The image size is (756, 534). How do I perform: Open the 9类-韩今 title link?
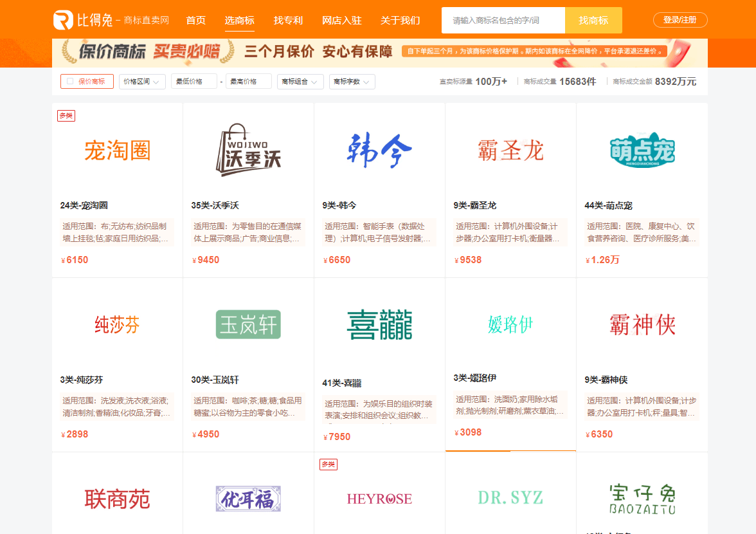[339, 205]
